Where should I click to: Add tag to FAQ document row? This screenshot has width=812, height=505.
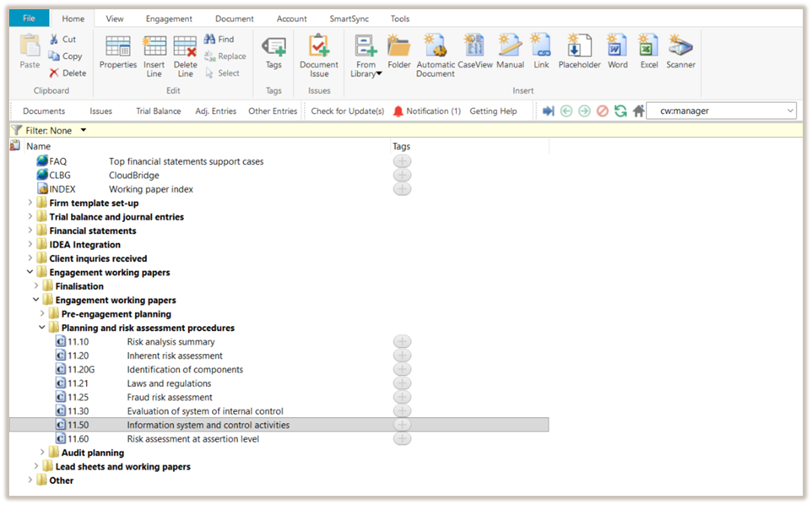(x=403, y=161)
